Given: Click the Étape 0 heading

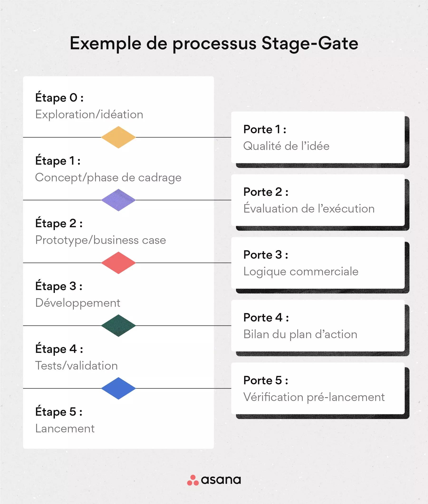Looking at the screenshot, I should tap(59, 98).
